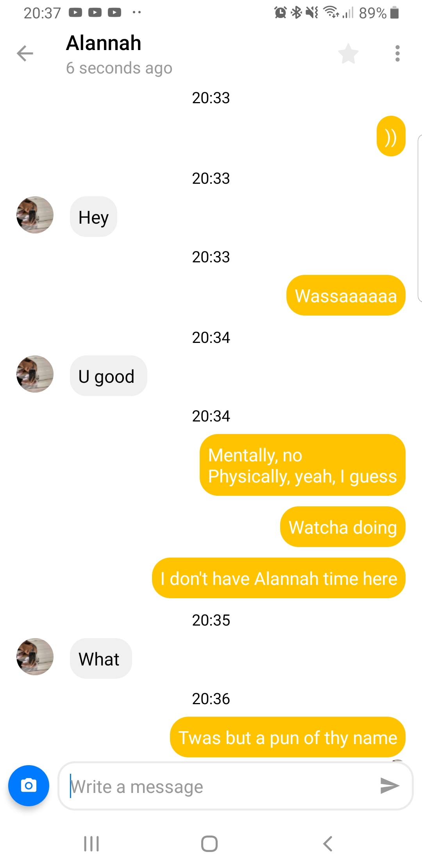
Task: Select the Wassaaaaaa message bubble
Action: pyautogui.click(x=346, y=295)
